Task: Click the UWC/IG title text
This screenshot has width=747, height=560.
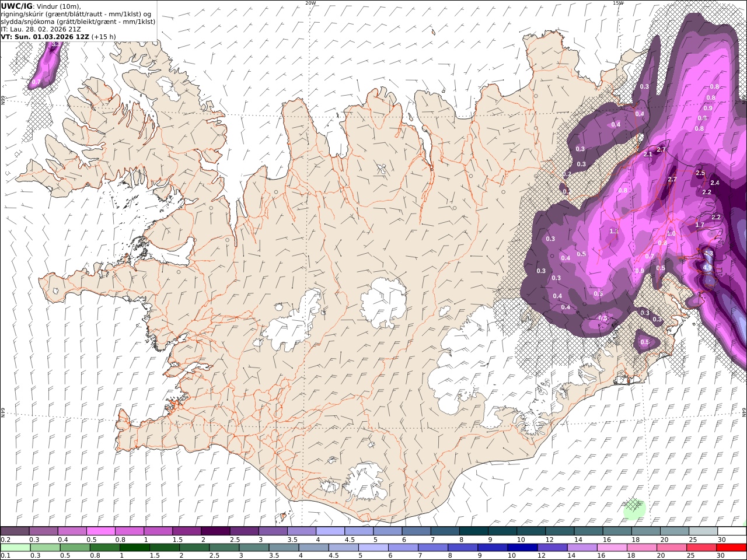Action: click(x=16, y=6)
